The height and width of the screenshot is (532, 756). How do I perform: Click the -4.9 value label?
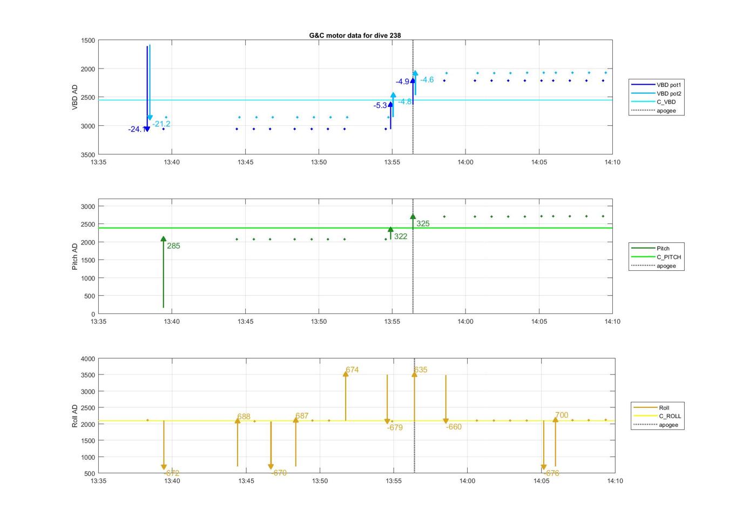click(x=402, y=82)
